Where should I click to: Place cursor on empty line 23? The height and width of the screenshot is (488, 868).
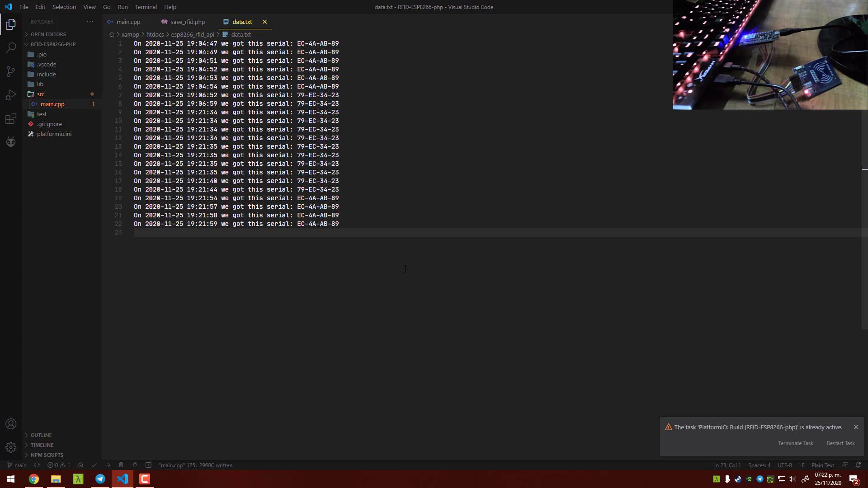[497, 232]
